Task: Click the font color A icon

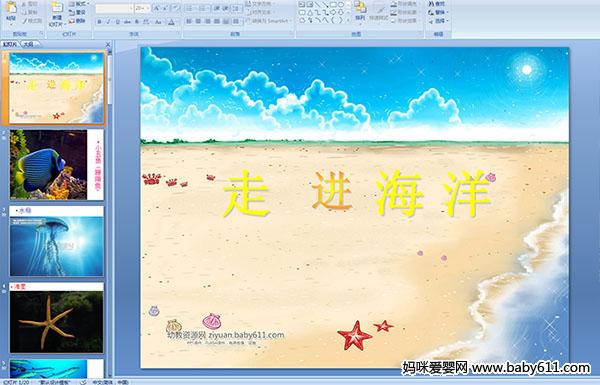Action: pyautogui.click(x=171, y=22)
